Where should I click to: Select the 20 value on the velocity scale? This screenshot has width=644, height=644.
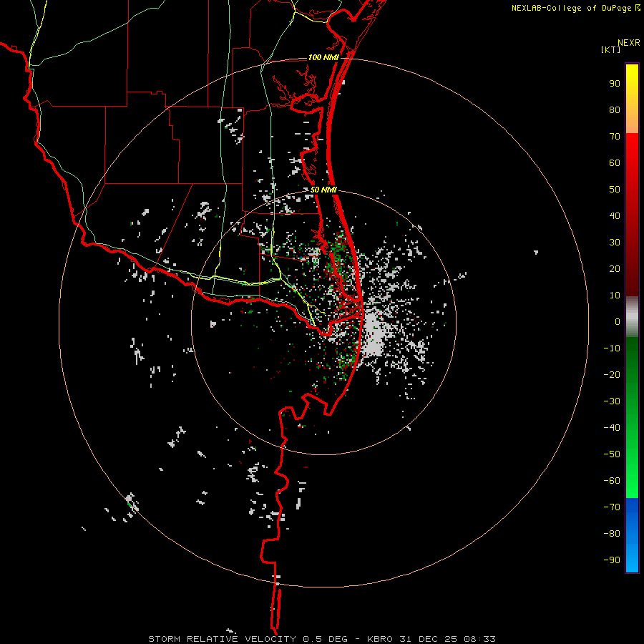615,269
